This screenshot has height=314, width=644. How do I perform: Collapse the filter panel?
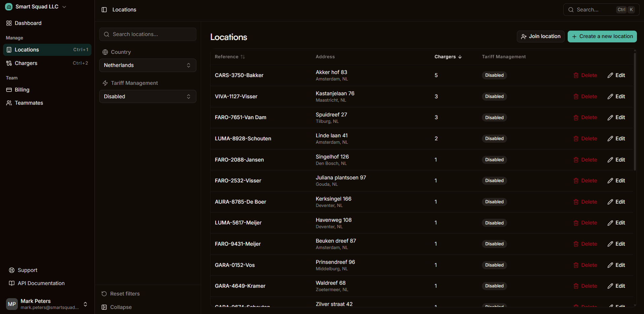(116, 307)
